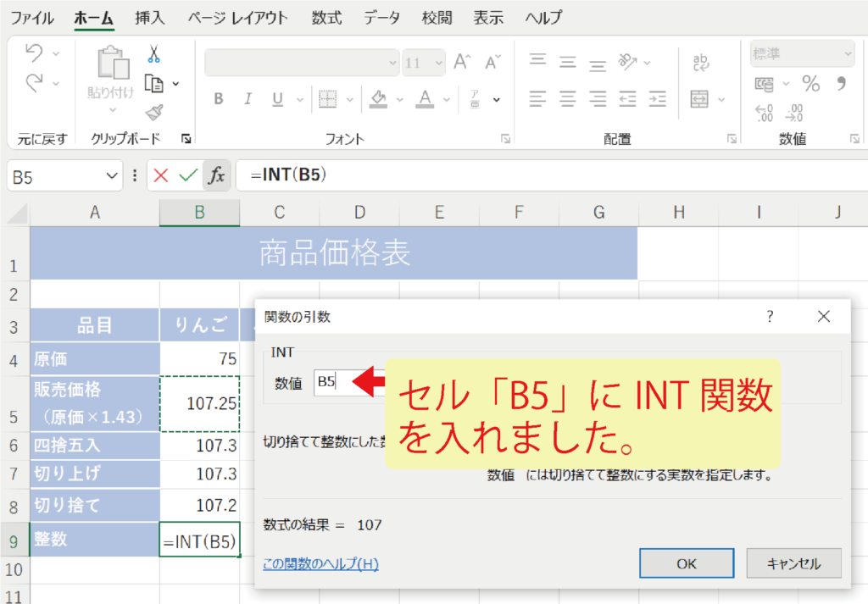The height and width of the screenshot is (604, 868).
Task: Click the format painter brush icon
Action: click(153, 112)
